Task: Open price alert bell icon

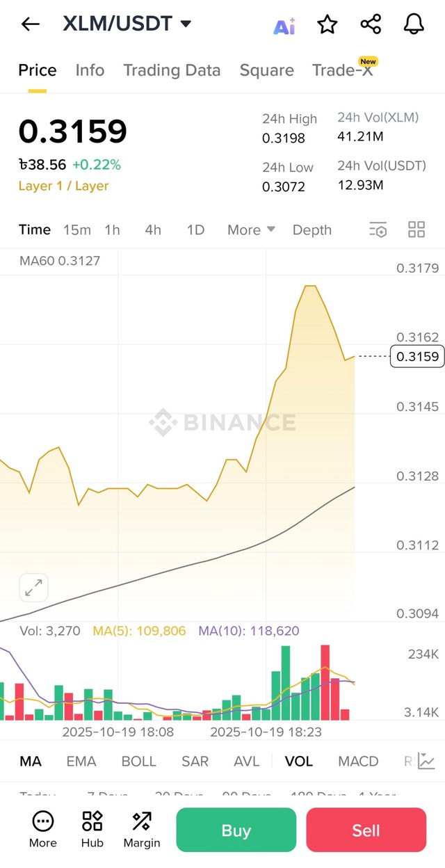Action: [x=414, y=25]
